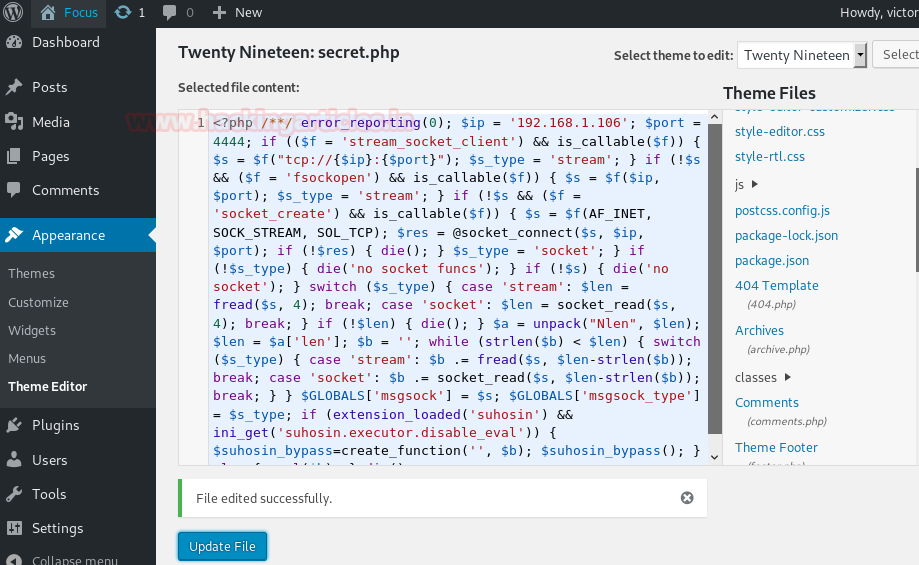Image resolution: width=919 pixels, height=565 pixels.
Task: Click the Users menu label
Action: pyautogui.click(x=50, y=460)
